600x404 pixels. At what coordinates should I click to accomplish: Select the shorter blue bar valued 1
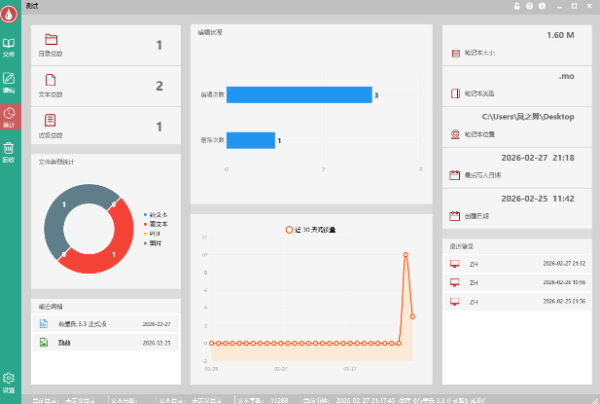(x=251, y=140)
